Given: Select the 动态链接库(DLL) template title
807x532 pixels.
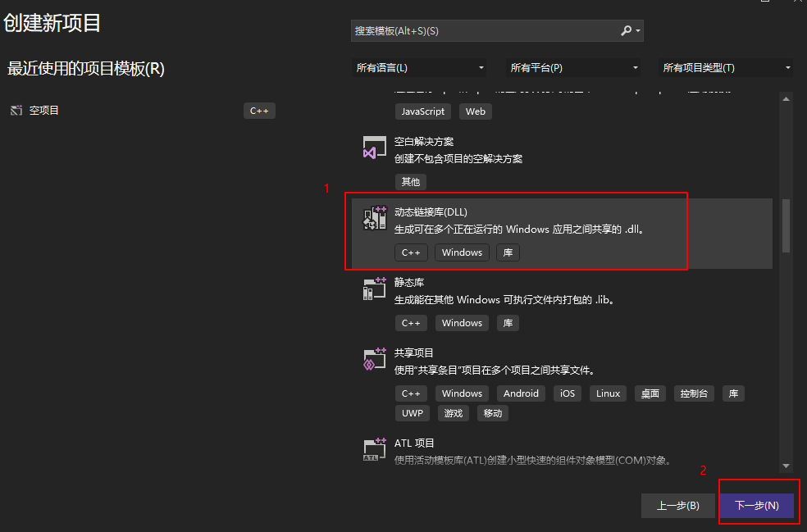Looking at the screenshot, I should click(x=431, y=212).
